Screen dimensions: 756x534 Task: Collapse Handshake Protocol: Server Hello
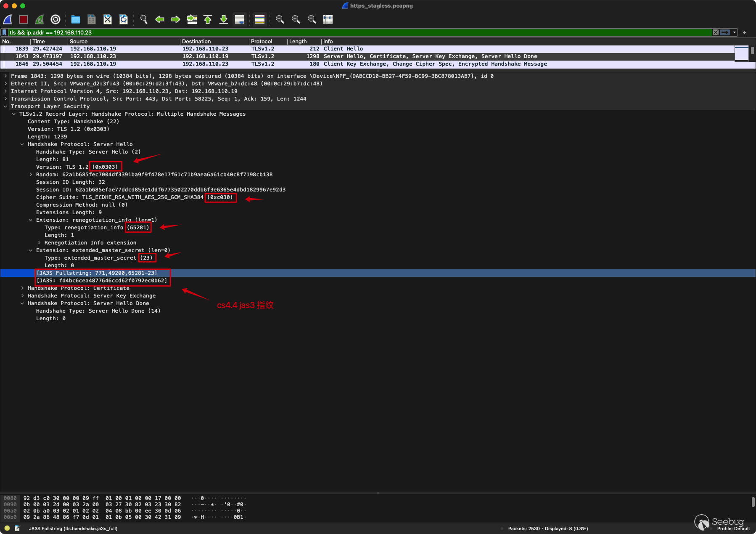pos(22,144)
